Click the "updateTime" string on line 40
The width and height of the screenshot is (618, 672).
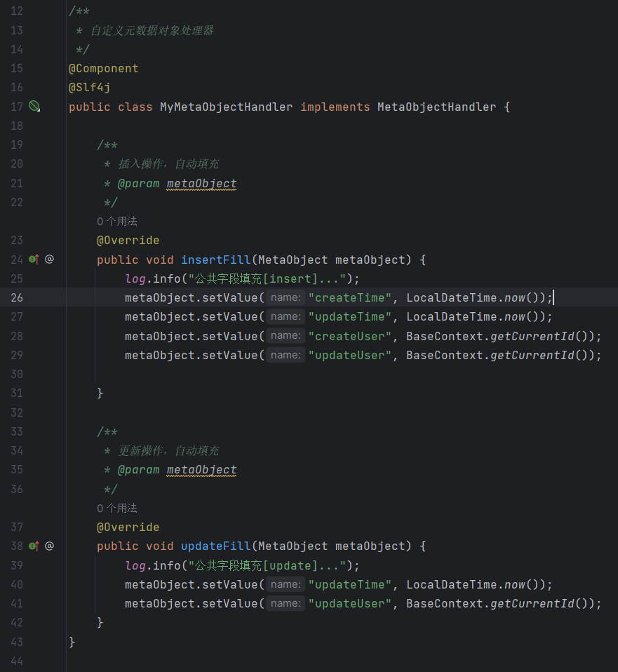[x=350, y=584]
